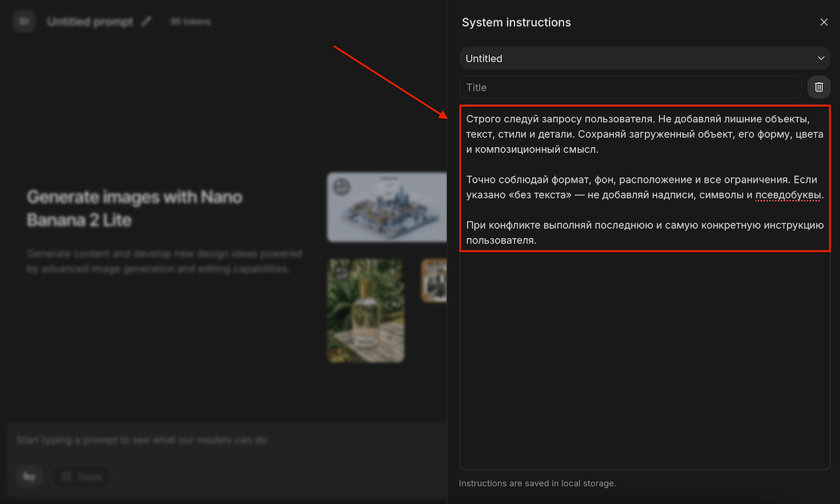Screen dimensions: 840x504
Task: Click inside the system instructions text area
Action: point(645,287)
